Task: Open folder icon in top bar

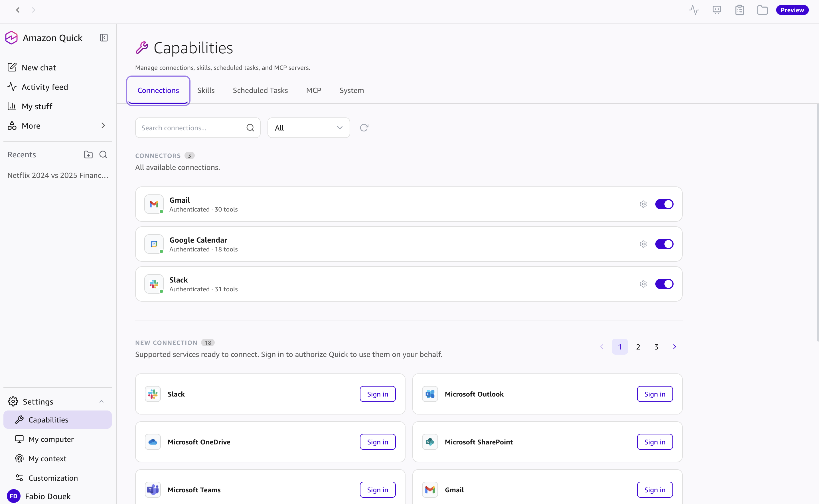Action: coord(762,10)
